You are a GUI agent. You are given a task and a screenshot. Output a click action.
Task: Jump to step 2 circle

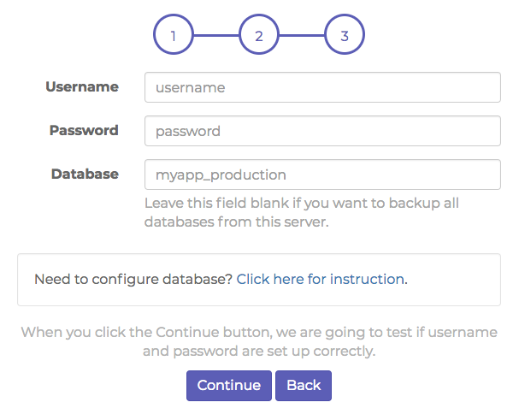(259, 34)
